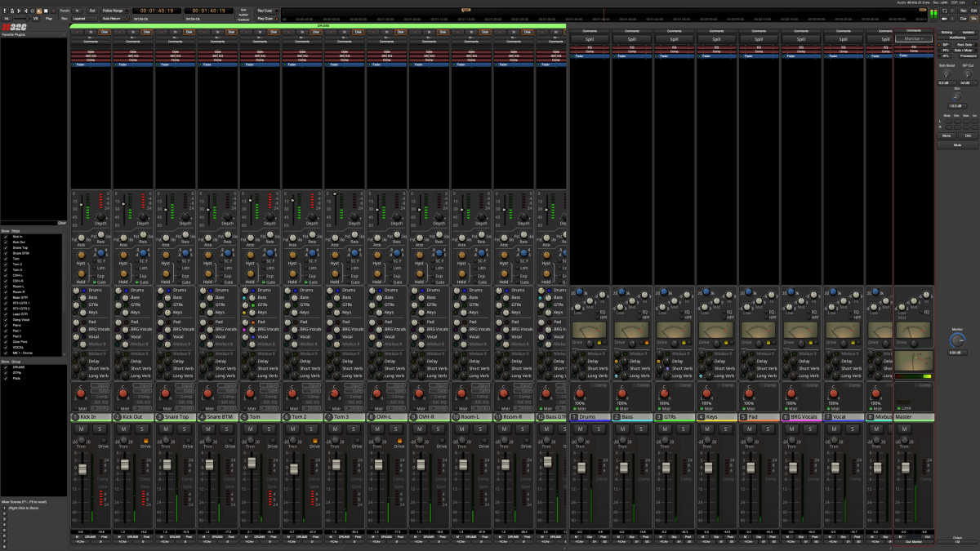
Task: Switch to the Cue window tab
Action: pyautogui.click(x=964, y=19)
